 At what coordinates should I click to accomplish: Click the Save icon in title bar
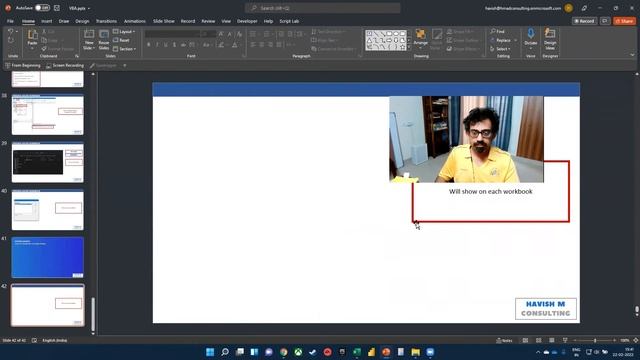(57, 8)
